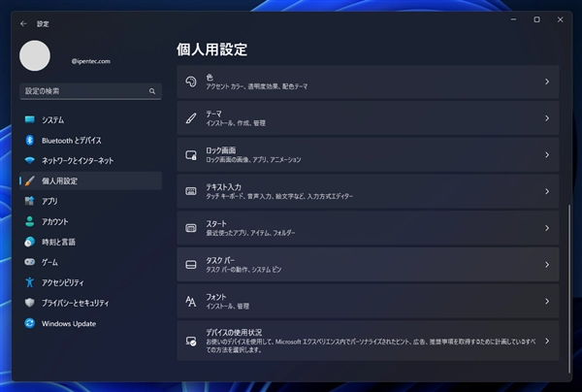Open ネットワークとインターネット category
Viewport: 582px width, 392px height.
click(90, 160)
